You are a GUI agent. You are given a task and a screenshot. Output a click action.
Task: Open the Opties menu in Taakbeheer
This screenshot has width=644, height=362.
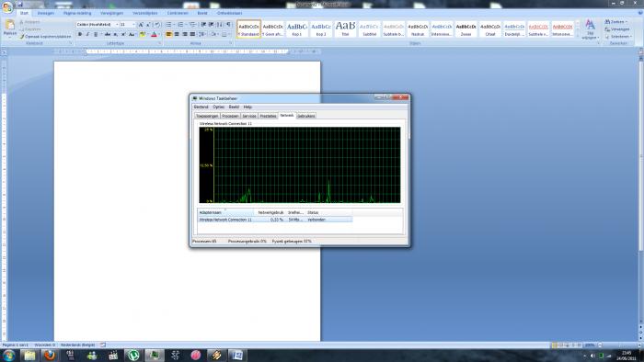[219, 107]
